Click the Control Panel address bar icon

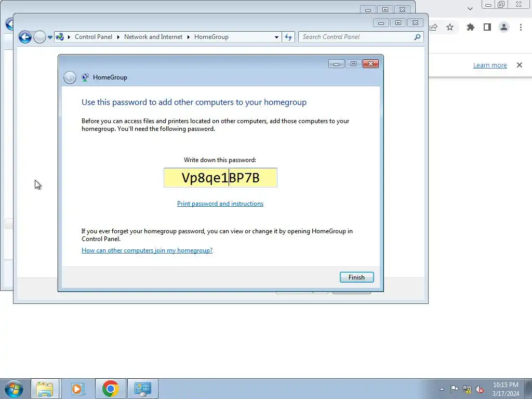(x=60, y=37)
